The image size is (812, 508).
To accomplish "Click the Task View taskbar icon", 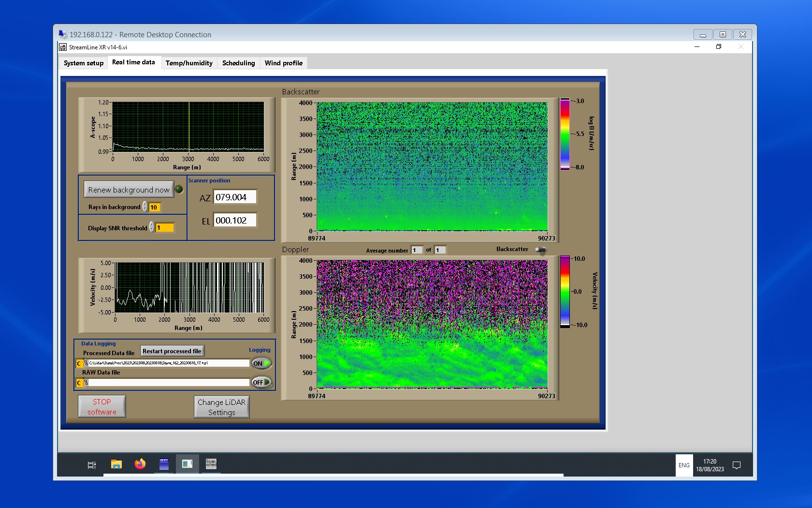I will pos(92,465).
